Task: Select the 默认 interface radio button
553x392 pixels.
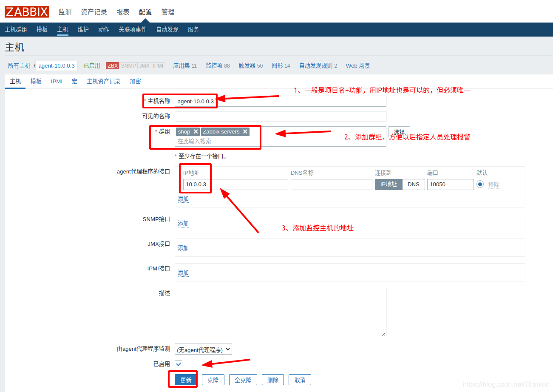Action: (x=480, y=184)
